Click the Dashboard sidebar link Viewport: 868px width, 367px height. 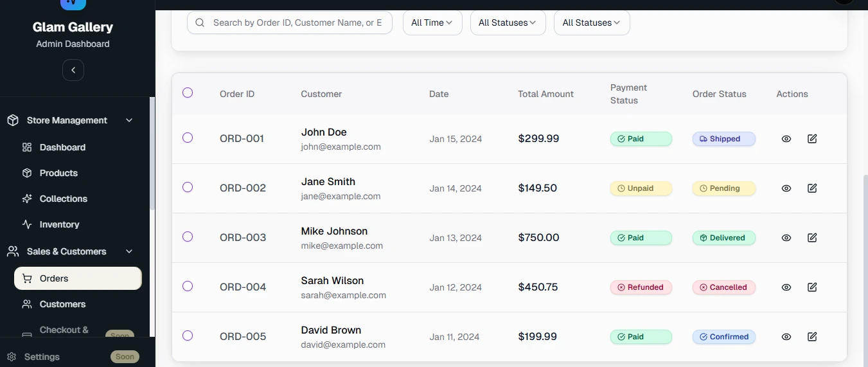click(62, 147)
